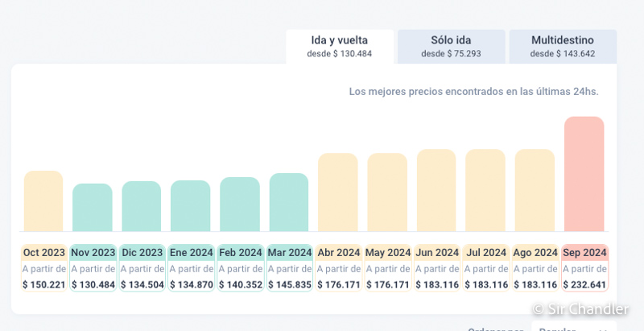The width and height of the screenshot is (644, 331).
Task: Open the Multidestino tab
Action: pyautogui.click(x=563, y=47)
